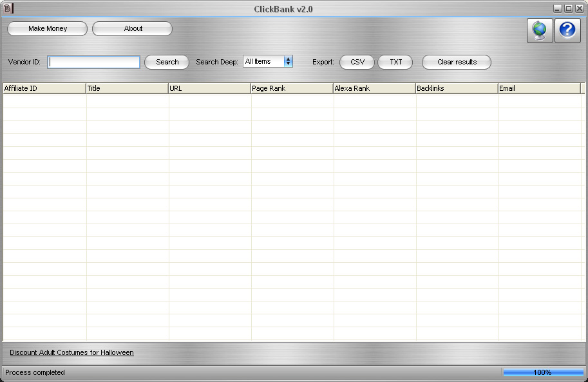The height and width of the screenshot is (382, 588).
Task: Sort by URL column header
Action: click(209, 88)
